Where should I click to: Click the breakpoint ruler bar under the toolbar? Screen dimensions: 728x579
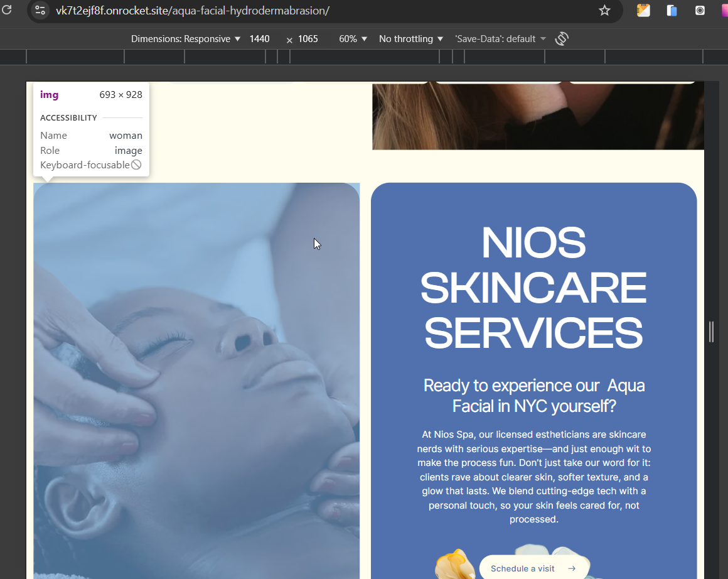(364, 57)
